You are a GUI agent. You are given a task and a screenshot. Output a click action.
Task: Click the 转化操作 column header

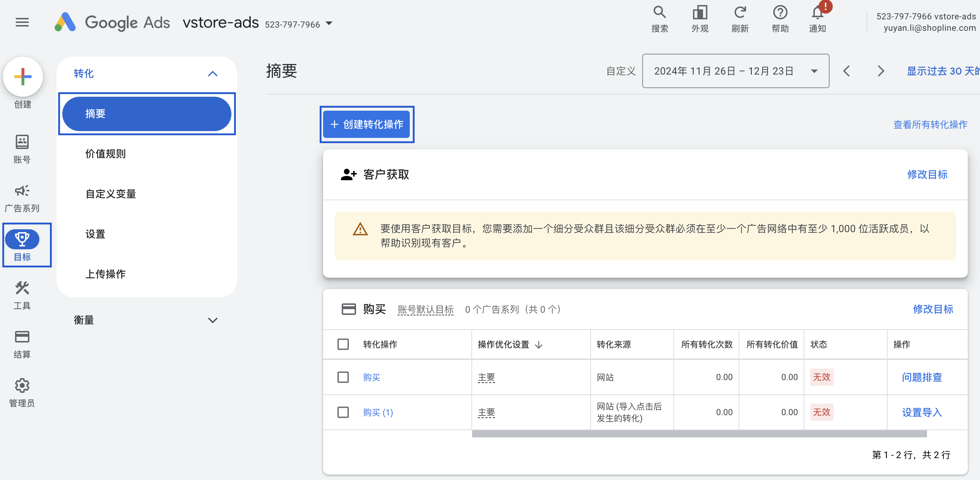tap(380, 345)
